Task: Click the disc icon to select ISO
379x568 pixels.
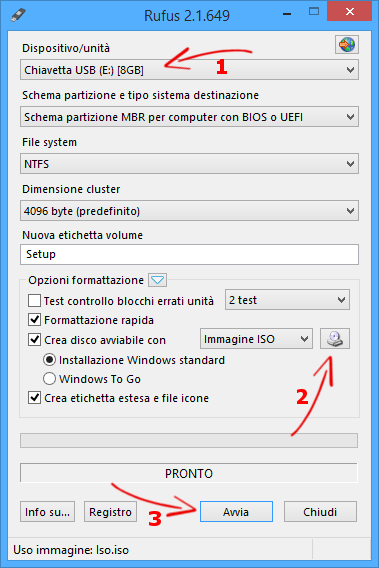Action: pos(335,339)
